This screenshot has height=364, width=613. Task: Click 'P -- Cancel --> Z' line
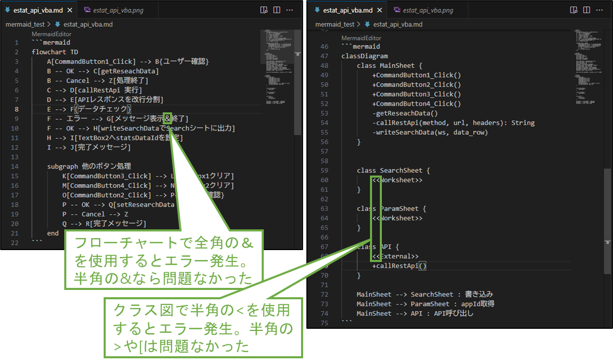(95, 214)
